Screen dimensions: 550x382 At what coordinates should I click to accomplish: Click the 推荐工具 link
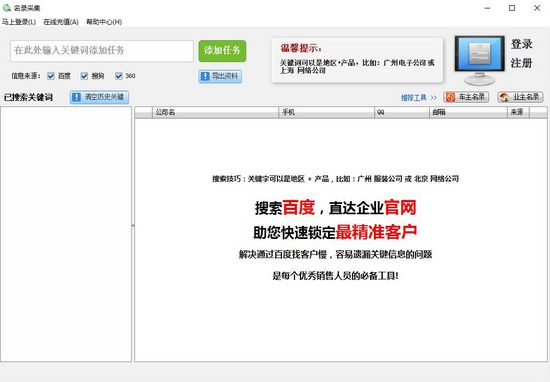point(414,98)
